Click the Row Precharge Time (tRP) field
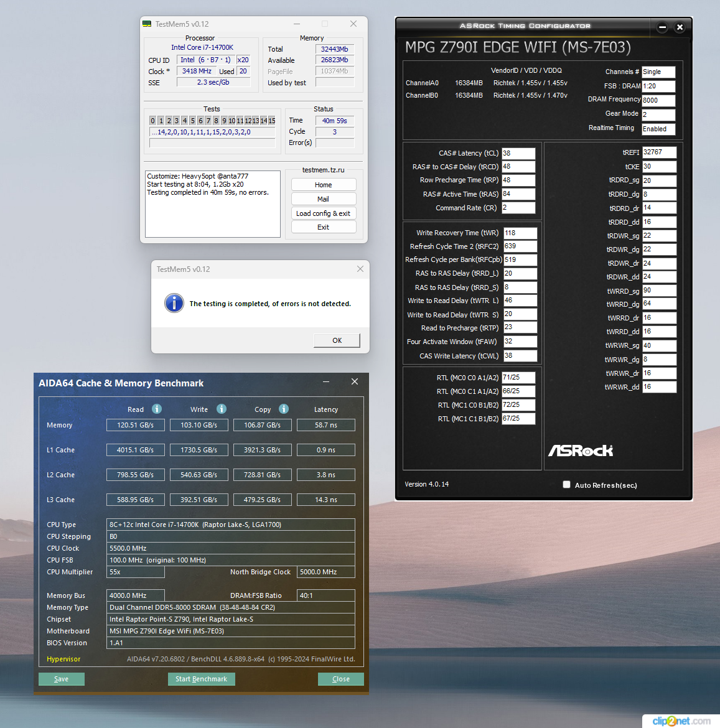 point(518,180)
